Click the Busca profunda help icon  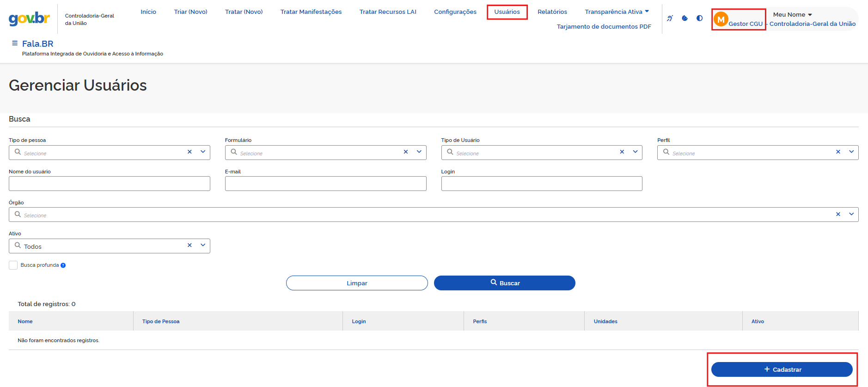pyautogui.click(x=63, y=265)
